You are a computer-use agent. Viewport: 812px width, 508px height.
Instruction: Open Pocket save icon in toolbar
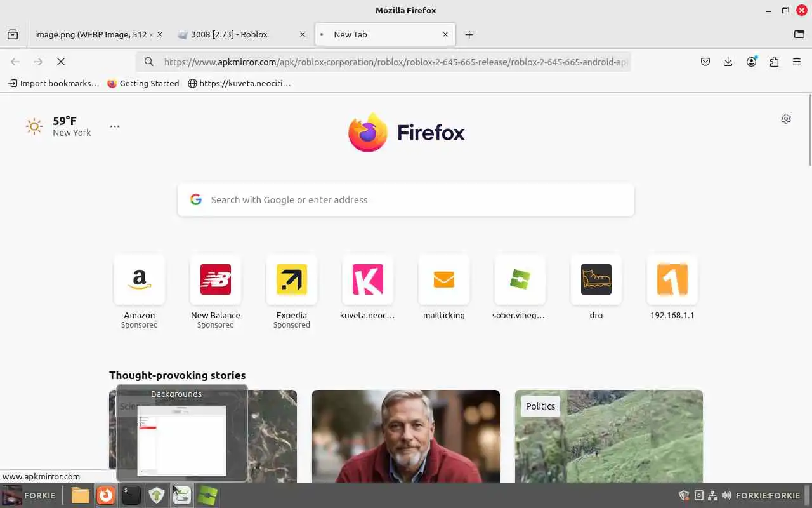(705, 62)
